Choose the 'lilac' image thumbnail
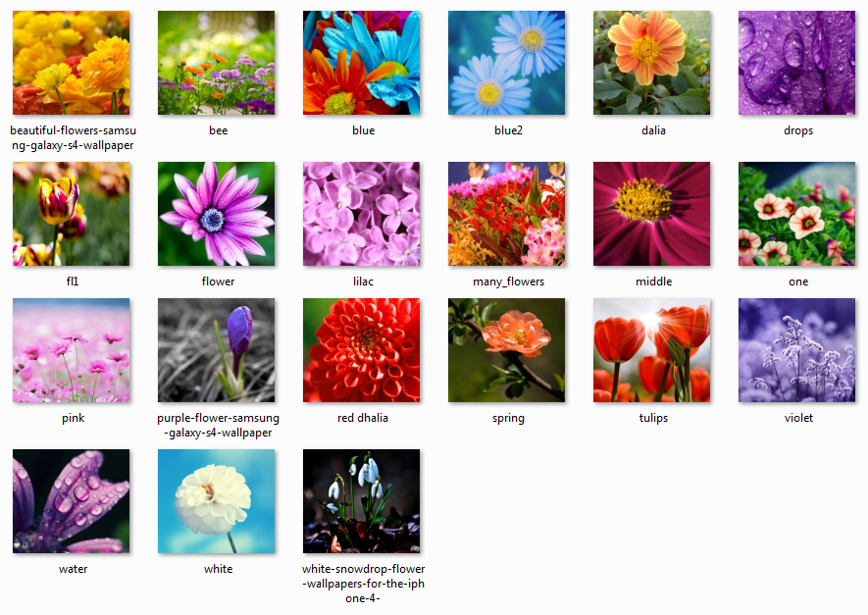Screen dimensions: 868x615 pos(361,215)
